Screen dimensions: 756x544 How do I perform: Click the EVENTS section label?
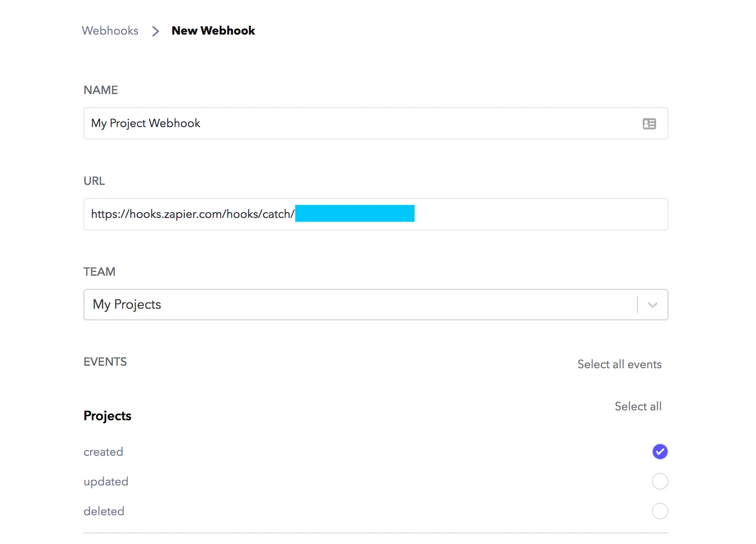[x=105, y=362]
